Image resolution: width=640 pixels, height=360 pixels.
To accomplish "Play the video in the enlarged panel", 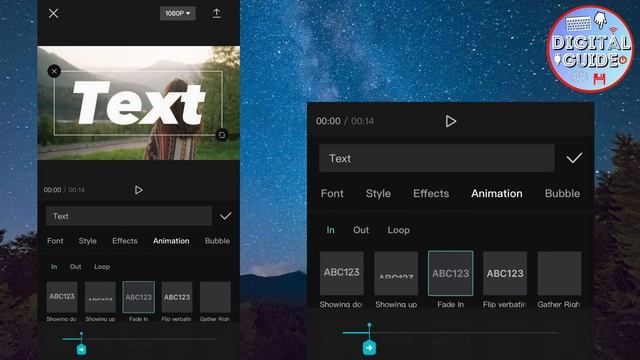I will (x=451, y=121).
